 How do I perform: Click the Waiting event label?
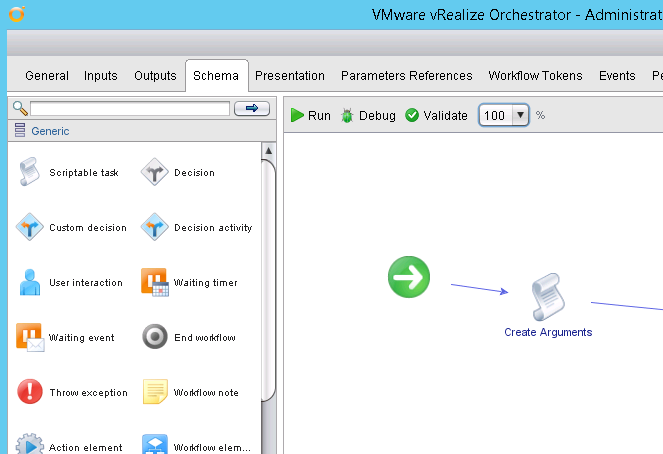82,337
